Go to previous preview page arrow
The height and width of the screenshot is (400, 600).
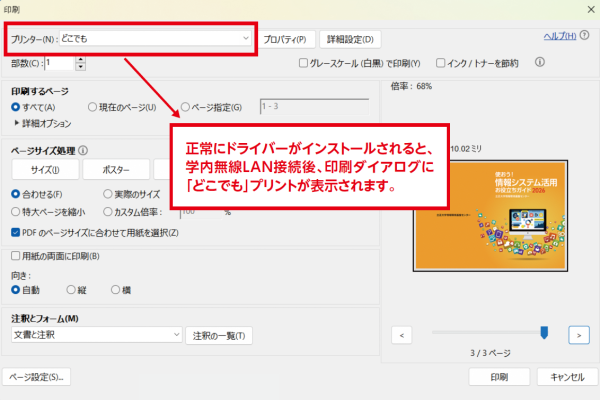click(402, 334)
